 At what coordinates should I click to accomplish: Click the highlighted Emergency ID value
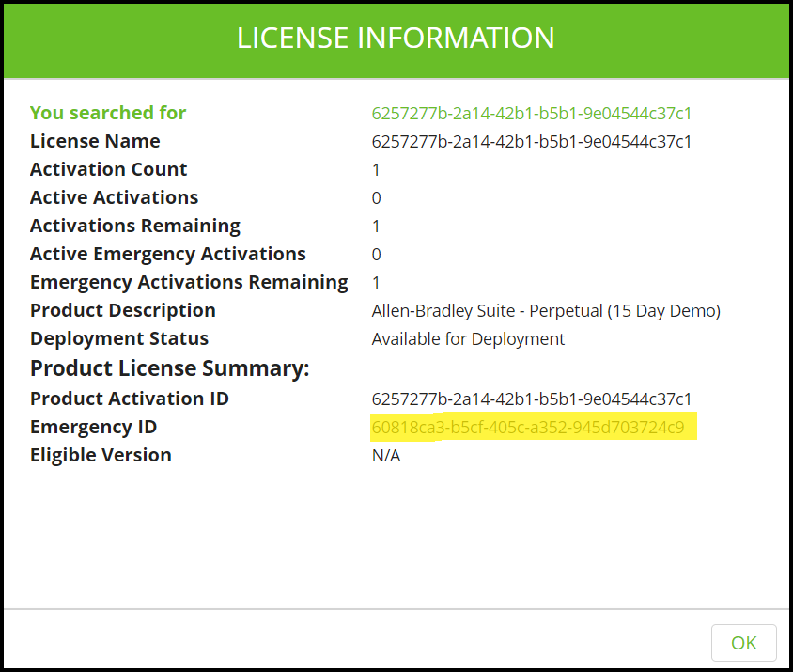(x=528, y=428)
